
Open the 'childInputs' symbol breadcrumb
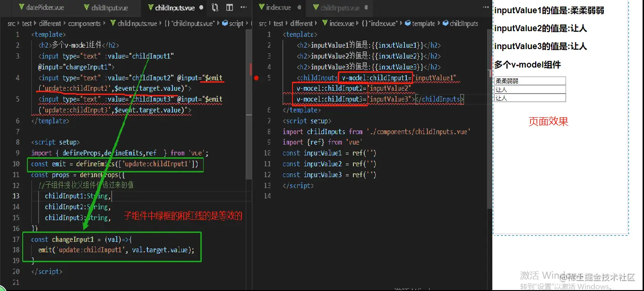point(460,23)
